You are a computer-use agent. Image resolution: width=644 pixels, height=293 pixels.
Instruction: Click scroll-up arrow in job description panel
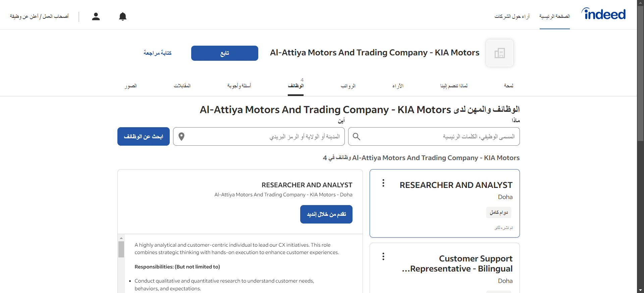tap(121, 238)
